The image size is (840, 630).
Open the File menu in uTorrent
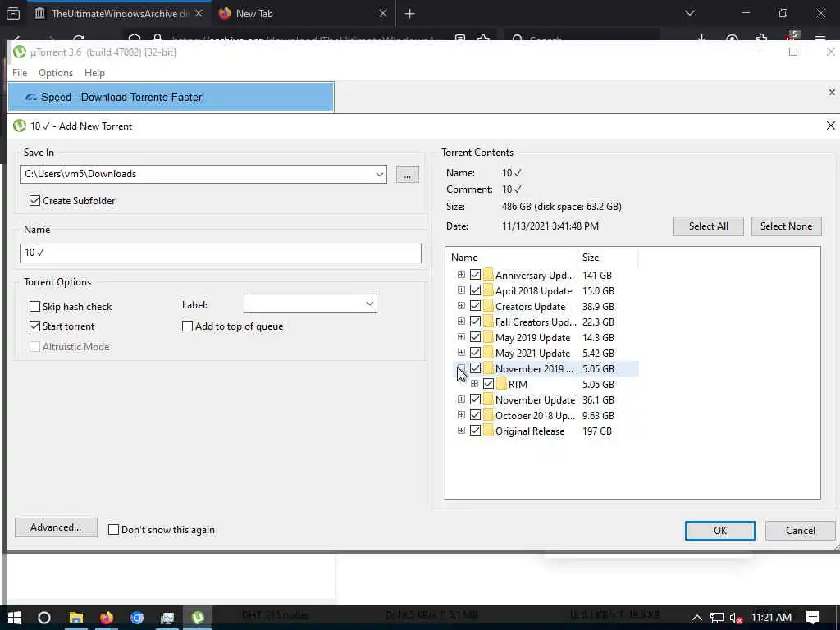(x=20, y=73)
